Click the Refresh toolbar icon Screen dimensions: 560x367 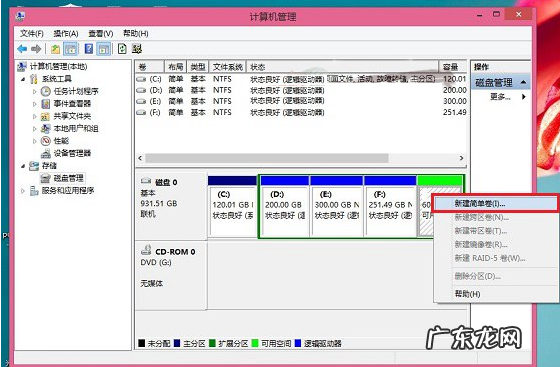[122, 49]
